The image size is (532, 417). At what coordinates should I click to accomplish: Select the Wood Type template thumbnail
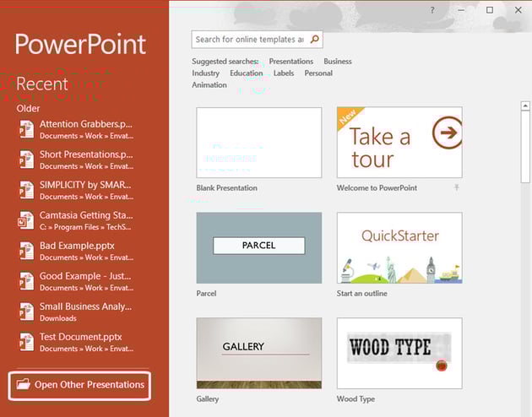tap(399, 353)
